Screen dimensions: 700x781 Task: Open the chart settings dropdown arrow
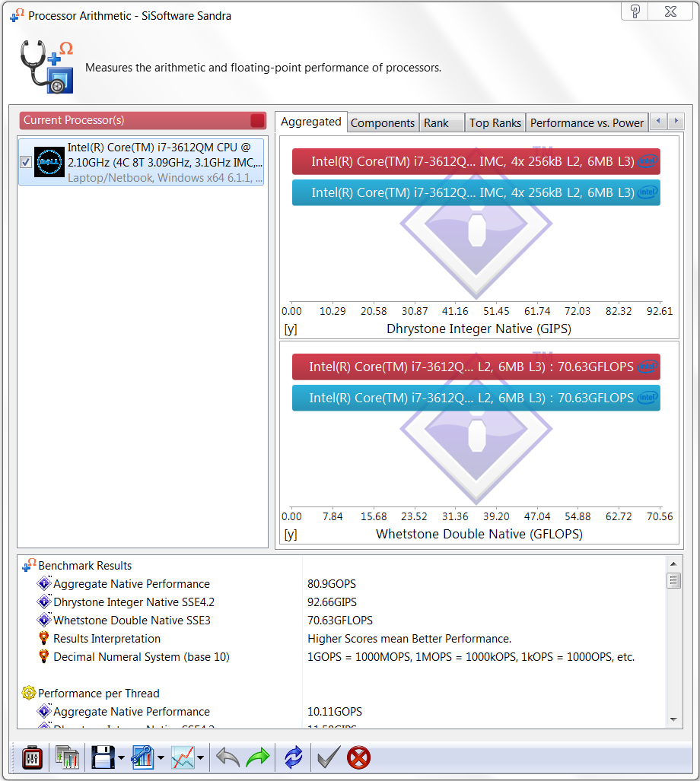pyautogui.click(x=161, y=758)
